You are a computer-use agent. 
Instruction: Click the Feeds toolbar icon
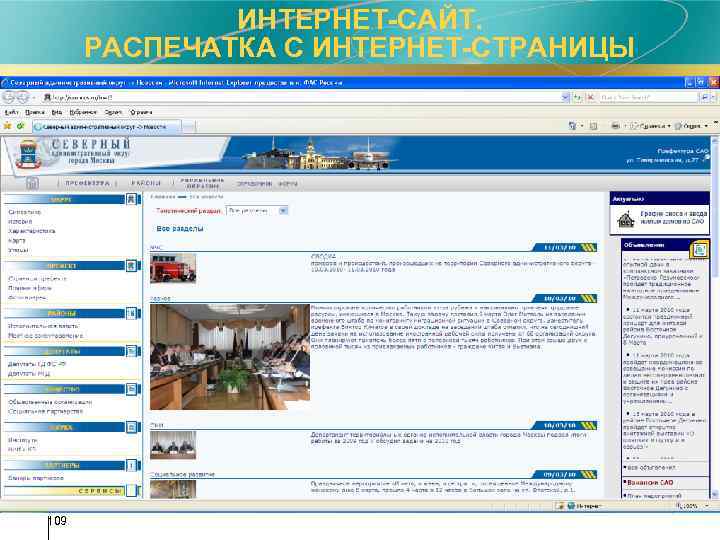[593, 126]
